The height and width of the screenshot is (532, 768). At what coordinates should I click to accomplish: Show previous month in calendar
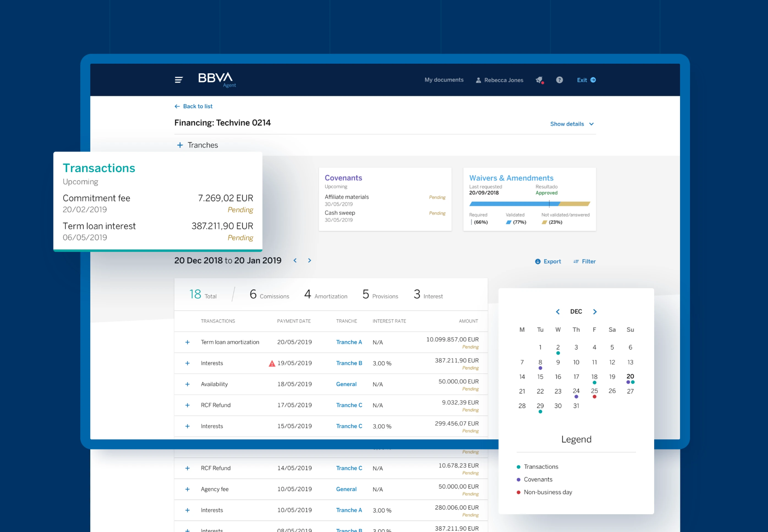pyautogui.click(x=558, y=312)
